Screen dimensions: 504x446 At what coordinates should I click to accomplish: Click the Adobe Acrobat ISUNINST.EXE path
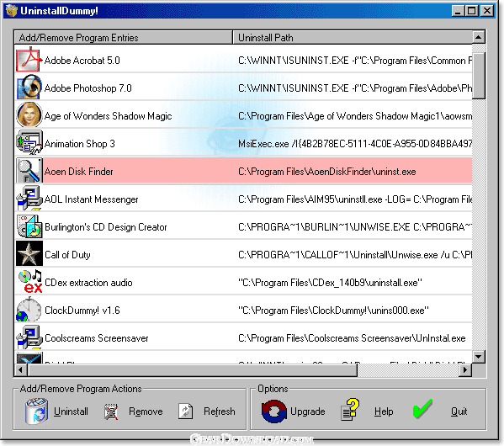(355, 61)
